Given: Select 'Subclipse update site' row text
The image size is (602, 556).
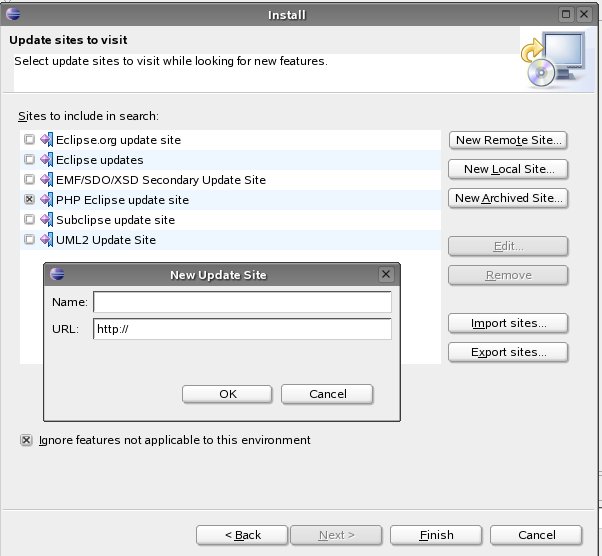Looking at the screenshot, I should 116,220.
